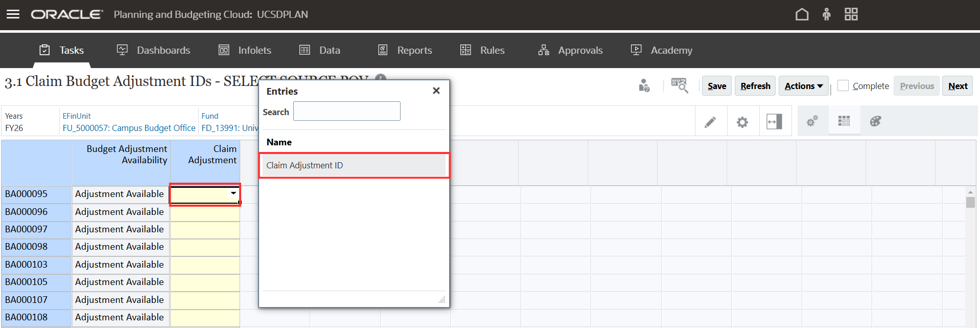Screen dimensions: 980x328
Task: Click Adjustment Available cell for BA000096
Action: pyautogui.click(x=121, y=212)
